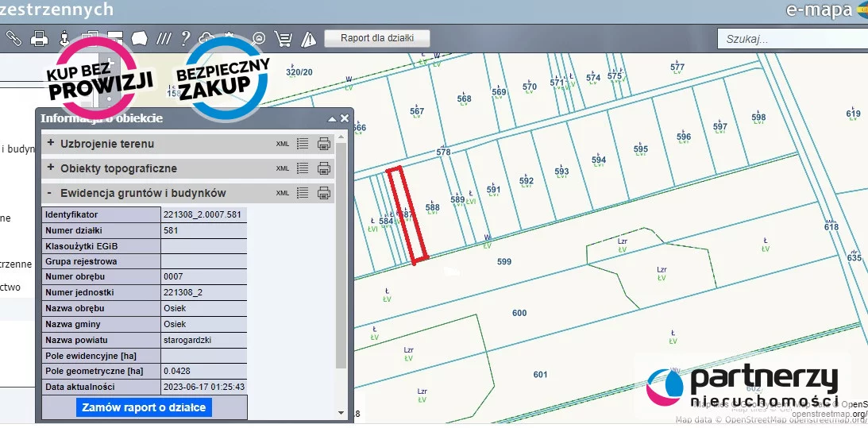Collapse the Ewidencja gruntów i budynków section

coord(50,193)
